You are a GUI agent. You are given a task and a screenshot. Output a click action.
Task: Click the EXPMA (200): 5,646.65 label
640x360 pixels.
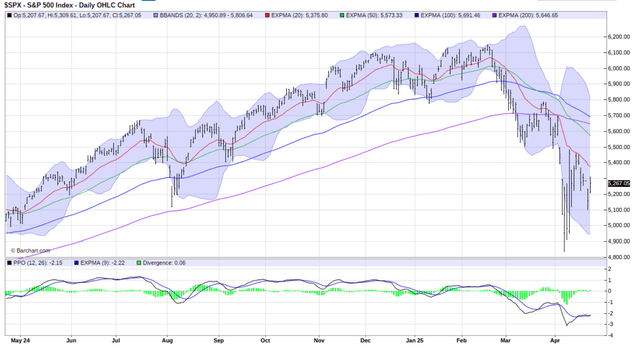click(x=528, y=16)
